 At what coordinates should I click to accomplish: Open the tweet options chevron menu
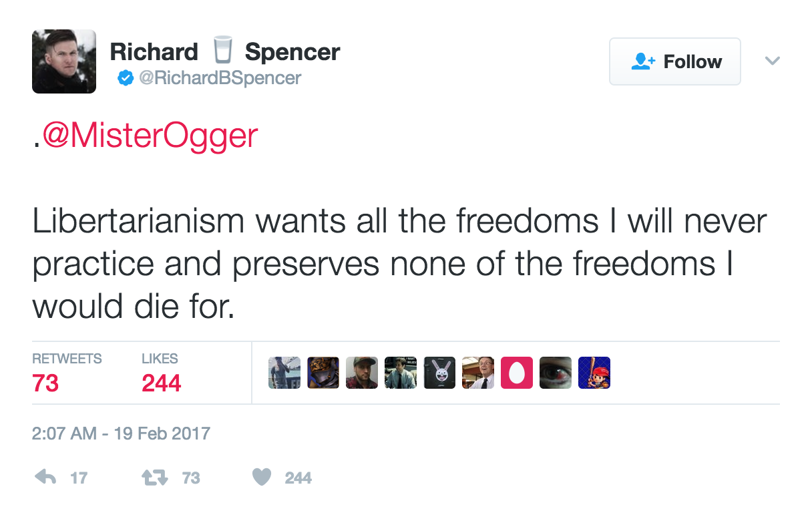click(x=772, y=61)
